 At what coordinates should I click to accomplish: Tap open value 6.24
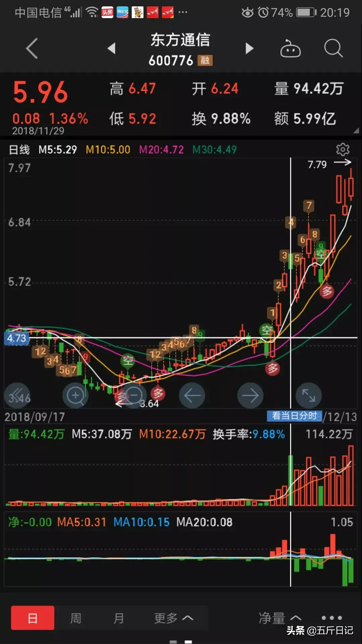(x=225, y=89)
